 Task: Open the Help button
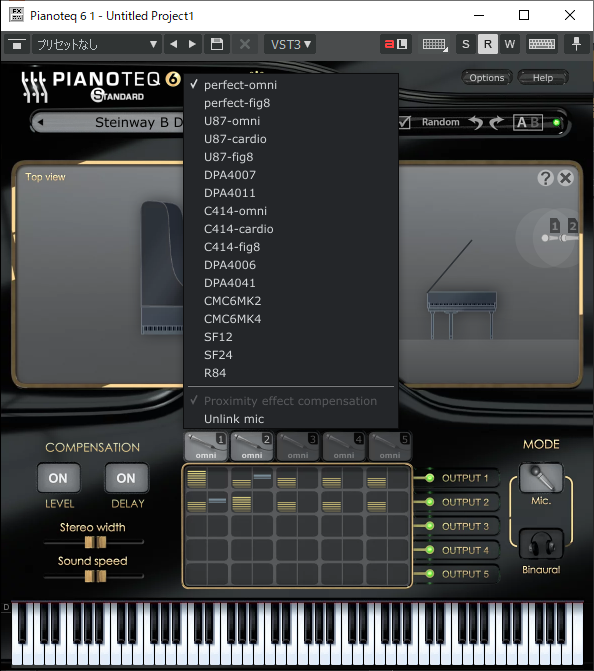click(543, 78)
